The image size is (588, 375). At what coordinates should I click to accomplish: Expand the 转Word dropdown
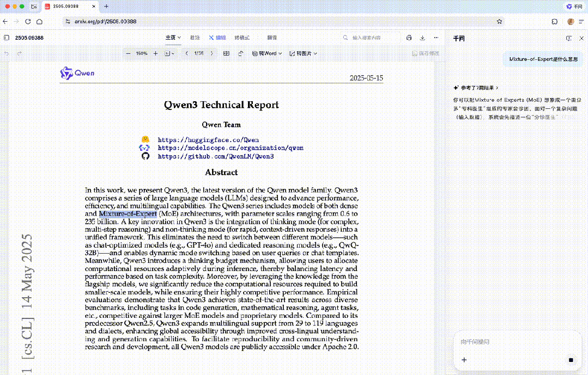pos(268,53)
